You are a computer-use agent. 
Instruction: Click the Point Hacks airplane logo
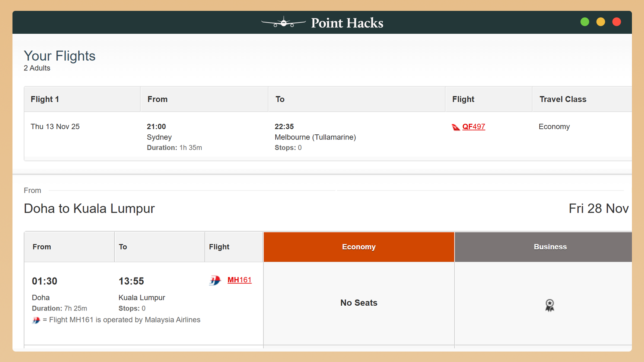click(283, 23)
